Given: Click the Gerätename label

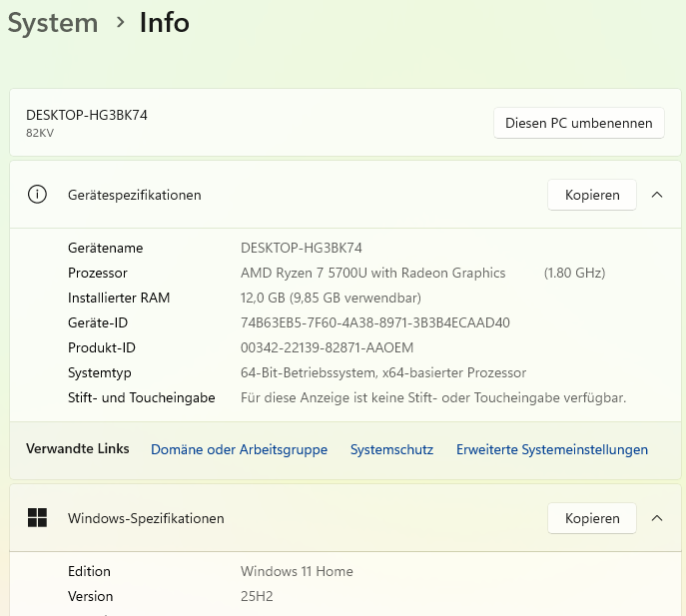Looking at the screenshot, I should 106,248.
